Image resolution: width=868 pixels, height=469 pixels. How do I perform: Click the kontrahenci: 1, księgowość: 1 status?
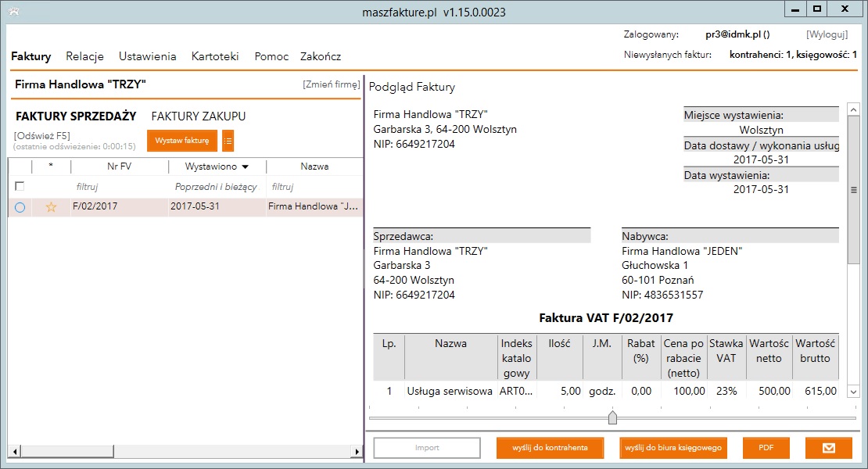[793, 54]
